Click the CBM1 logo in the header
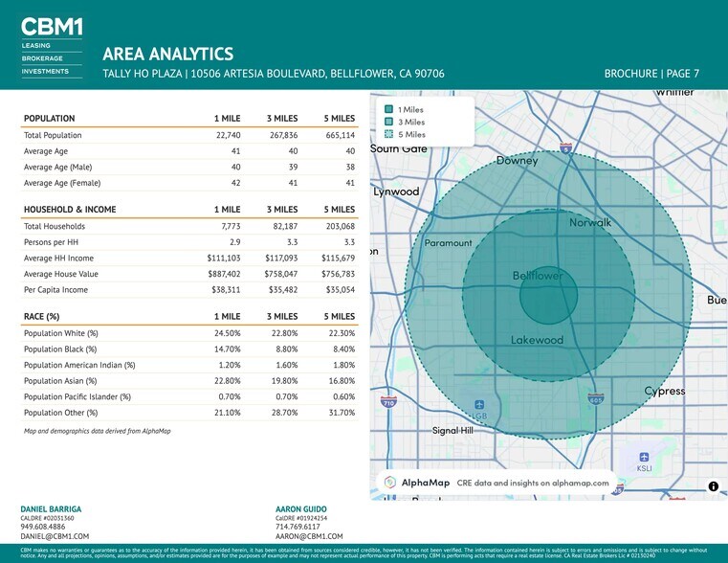Screen dimensions: 728x563 (x=51, y=27)
